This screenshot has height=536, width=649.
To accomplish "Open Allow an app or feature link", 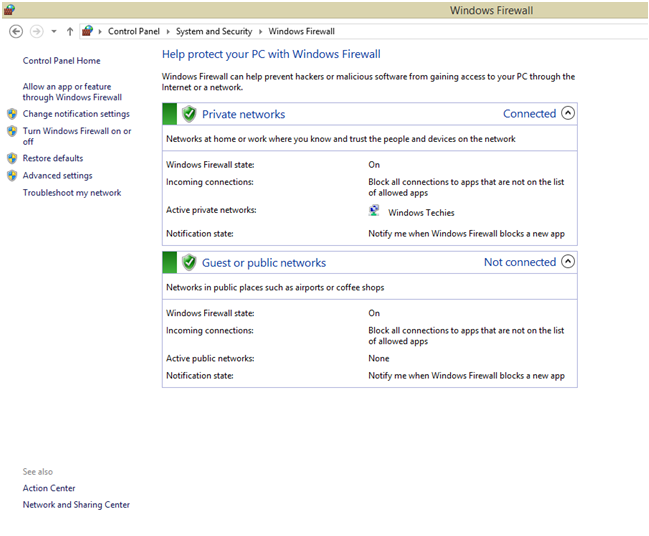I will coord(71,92).
